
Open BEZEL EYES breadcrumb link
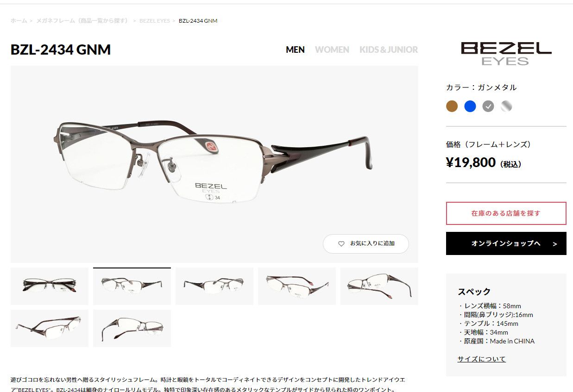[155, 21]
